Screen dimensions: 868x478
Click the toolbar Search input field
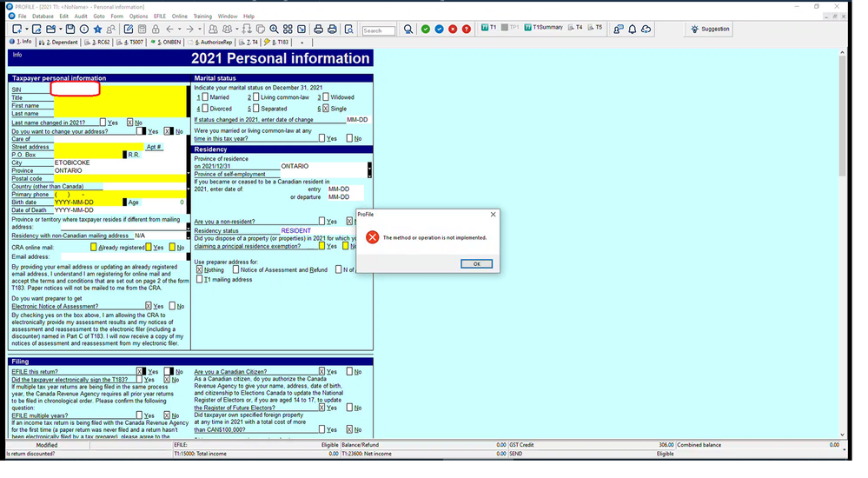pos(378,30)
